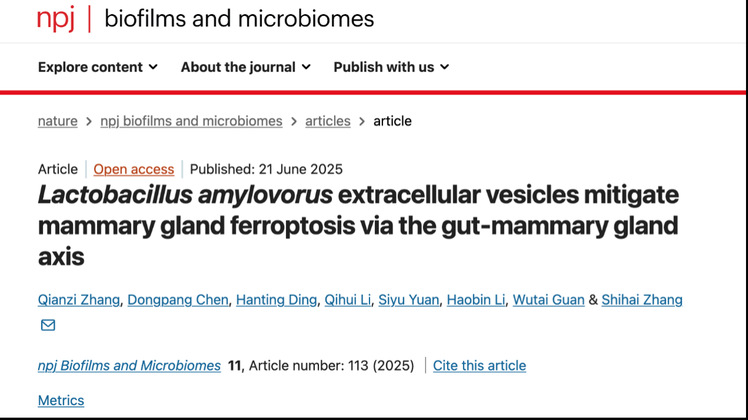748x420 pixels.
Task: Show author Wutai Guan's info
Action: click(x=548, y=300)
